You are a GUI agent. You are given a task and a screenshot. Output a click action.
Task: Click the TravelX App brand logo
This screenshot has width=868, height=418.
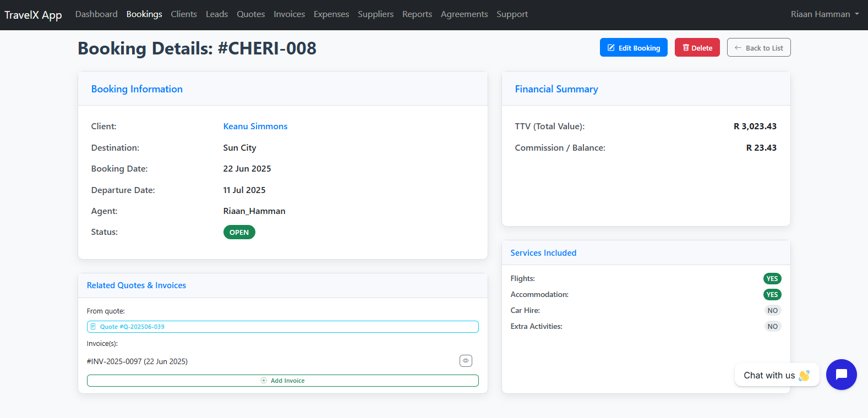pos(33,15)
